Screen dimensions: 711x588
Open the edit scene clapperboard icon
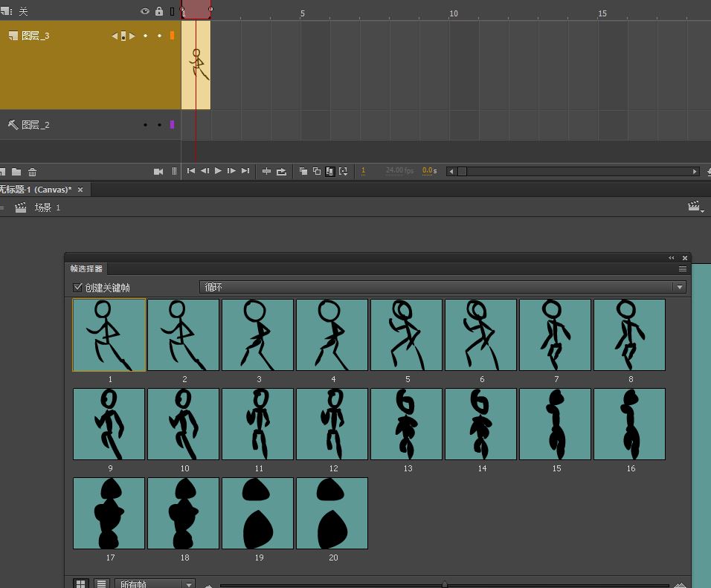pyautogui.click(x=695, y=207)
